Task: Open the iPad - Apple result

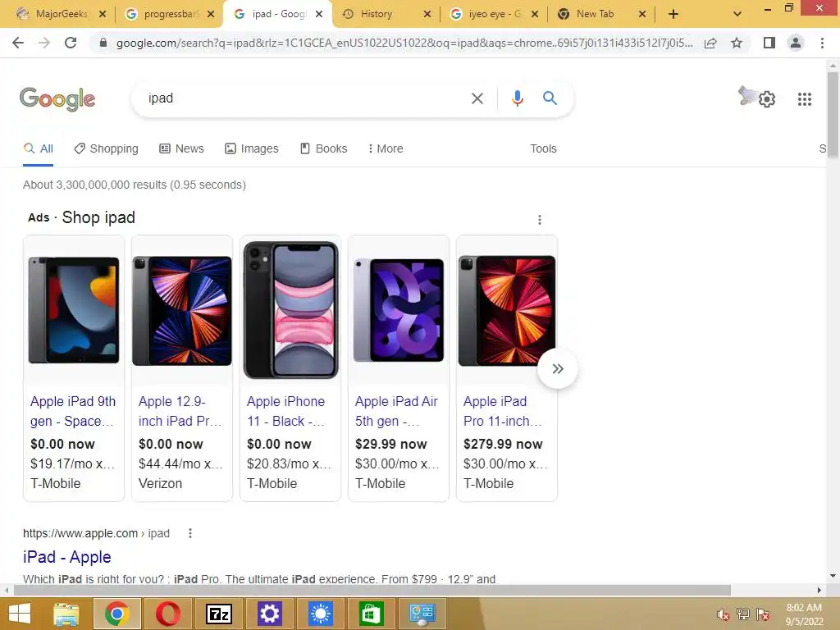Action: (67, 557)
